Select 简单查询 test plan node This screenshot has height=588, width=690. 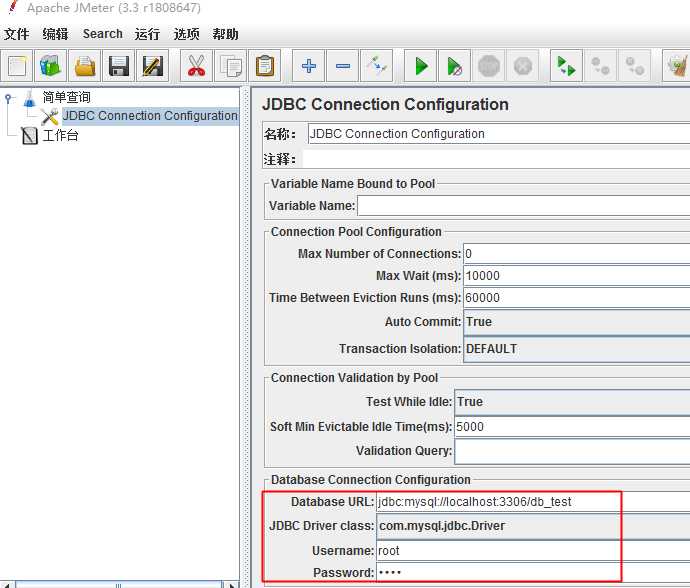click(x=66, y=97)
